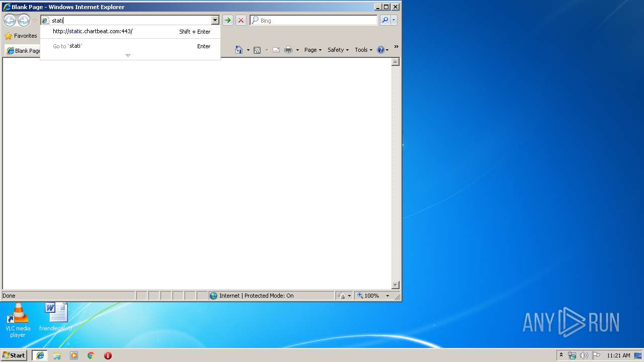Click the Read Mail envelope icon
644x362 pixels.
coord(276,50)
